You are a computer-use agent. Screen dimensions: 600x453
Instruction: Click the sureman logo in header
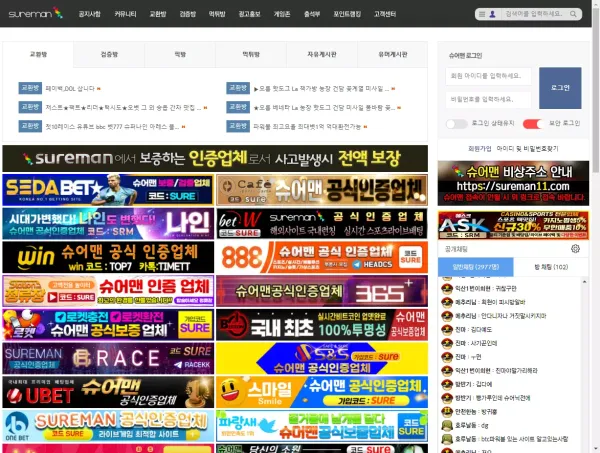[x=36, y=13]
